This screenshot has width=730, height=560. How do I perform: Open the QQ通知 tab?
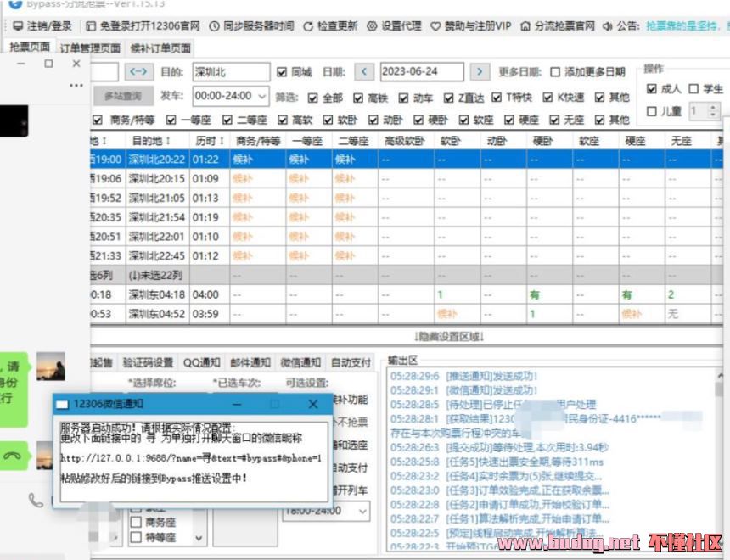point(201,362)
